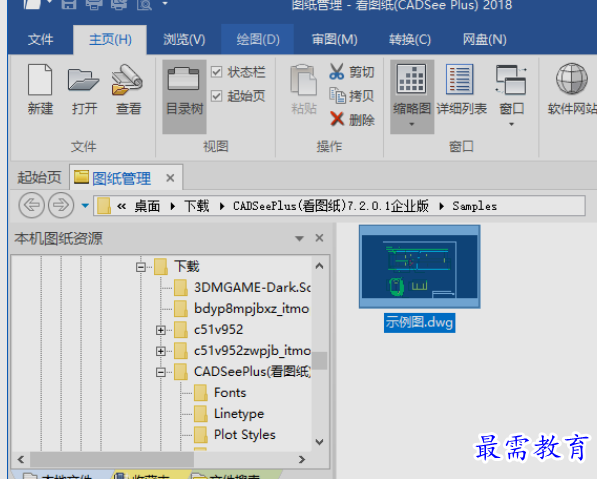Viewport: 597px width, 479px height.
Task: Close the 图纸管理 tab
Action: (x=170, y=178)
